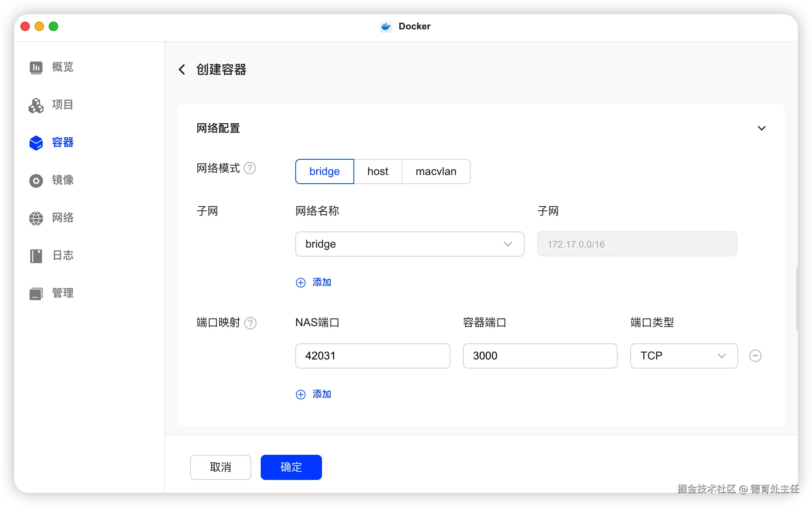Open the 网络 globe icon in sidebar
812x507 pixels.
point(36,218)
